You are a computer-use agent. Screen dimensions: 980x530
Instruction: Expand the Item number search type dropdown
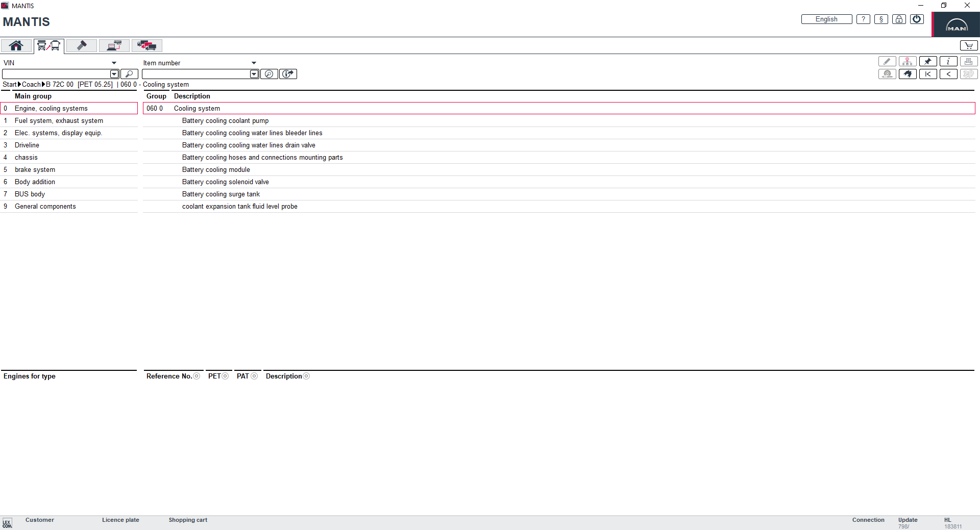click(x=254, y=63)
